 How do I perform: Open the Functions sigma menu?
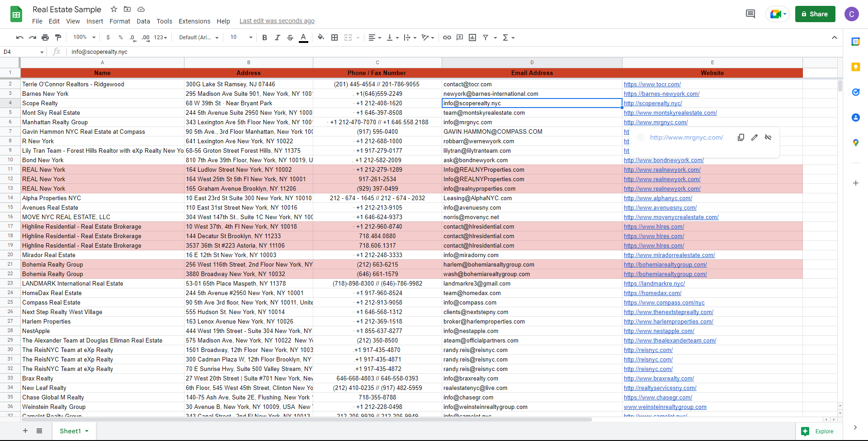[x=509, y=38]
